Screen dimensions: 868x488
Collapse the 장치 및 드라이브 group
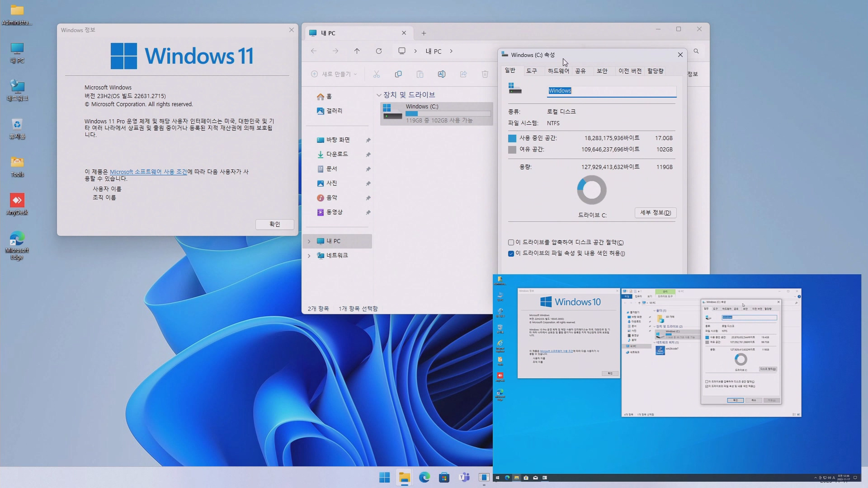[379, 95]
